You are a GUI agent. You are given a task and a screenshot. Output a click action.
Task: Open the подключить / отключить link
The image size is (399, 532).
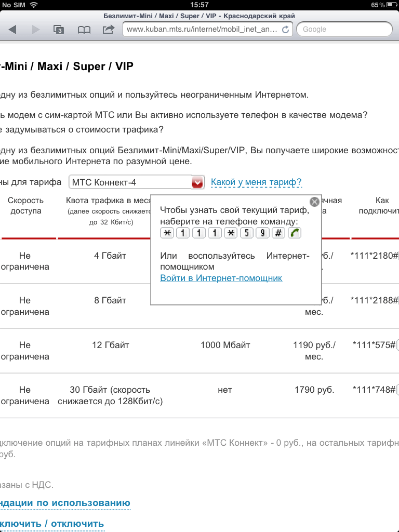point(52,524)
